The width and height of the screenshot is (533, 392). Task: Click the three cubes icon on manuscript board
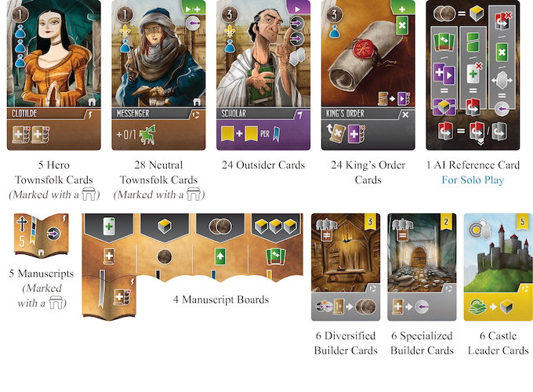[x=276, y=226]
